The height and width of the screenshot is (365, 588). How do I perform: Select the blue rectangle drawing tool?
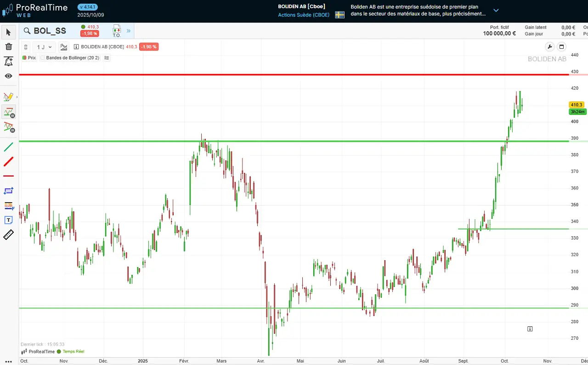pos(8,191)
